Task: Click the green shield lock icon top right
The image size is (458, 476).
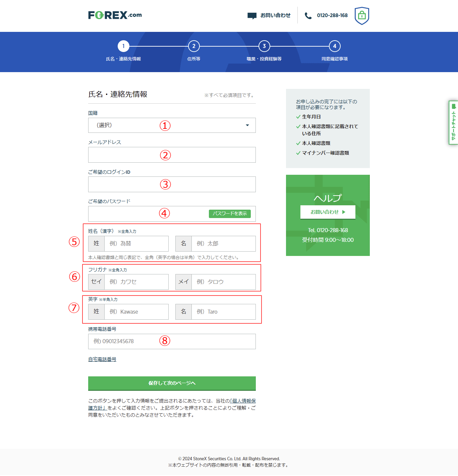Action: point(361,15)
